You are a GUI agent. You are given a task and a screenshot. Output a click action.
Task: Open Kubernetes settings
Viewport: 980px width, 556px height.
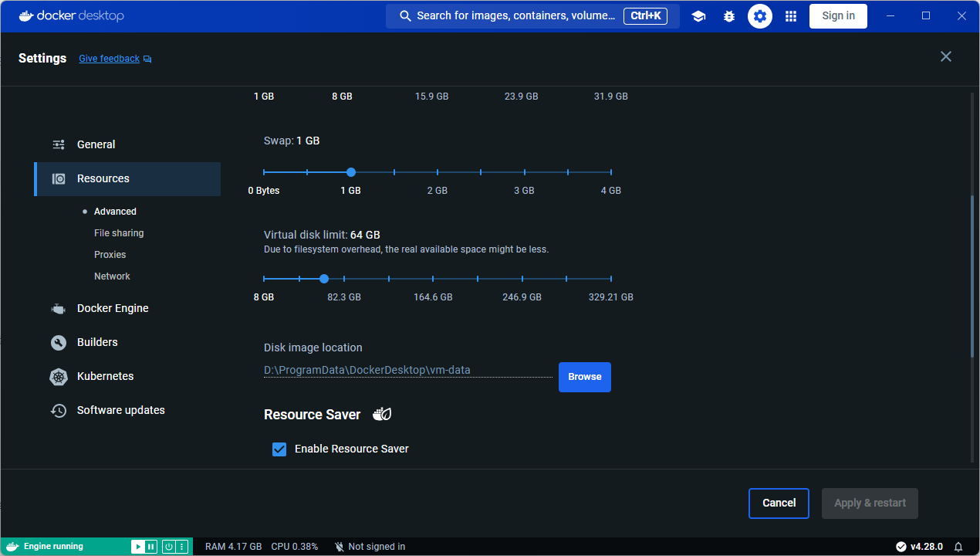[x=127, y=376]
